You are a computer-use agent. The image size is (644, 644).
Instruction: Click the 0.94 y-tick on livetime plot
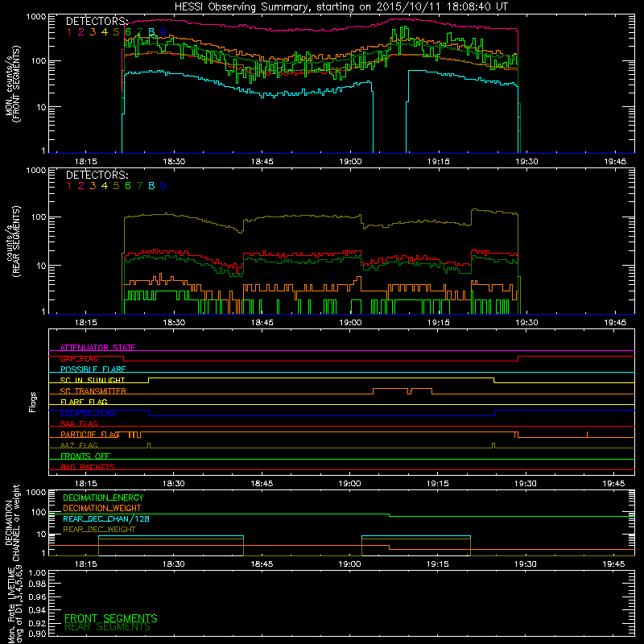(x=37, y=610)
